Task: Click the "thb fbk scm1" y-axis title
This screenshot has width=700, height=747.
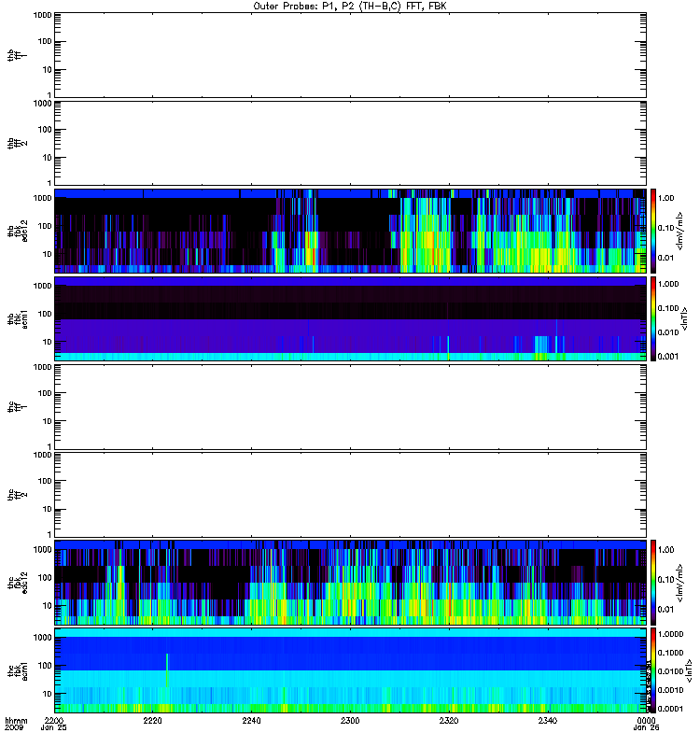Action: tap(18, 318)
